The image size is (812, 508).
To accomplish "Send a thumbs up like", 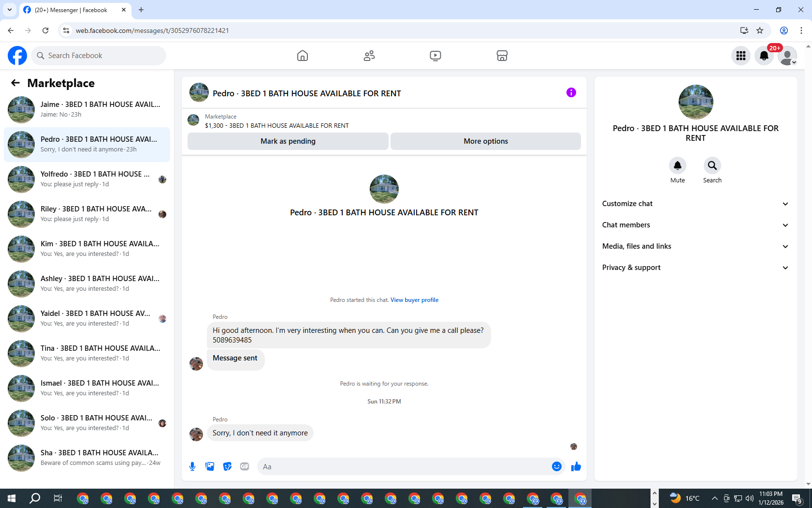I will [576, 466].
